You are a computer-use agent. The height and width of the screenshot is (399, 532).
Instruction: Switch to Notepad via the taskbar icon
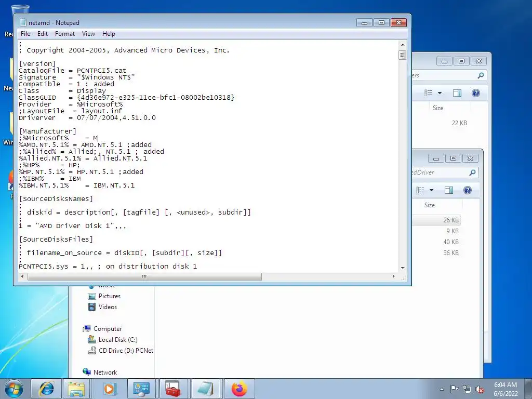pos(206,389)
